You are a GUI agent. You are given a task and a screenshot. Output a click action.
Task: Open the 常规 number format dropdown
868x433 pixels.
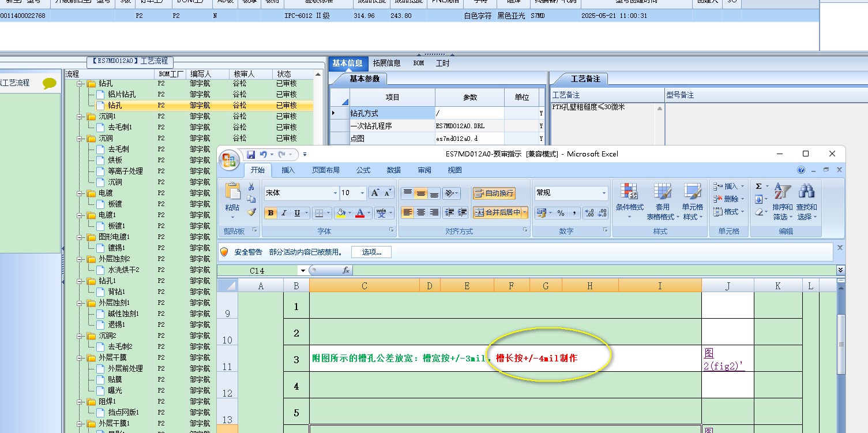point(604,193)
